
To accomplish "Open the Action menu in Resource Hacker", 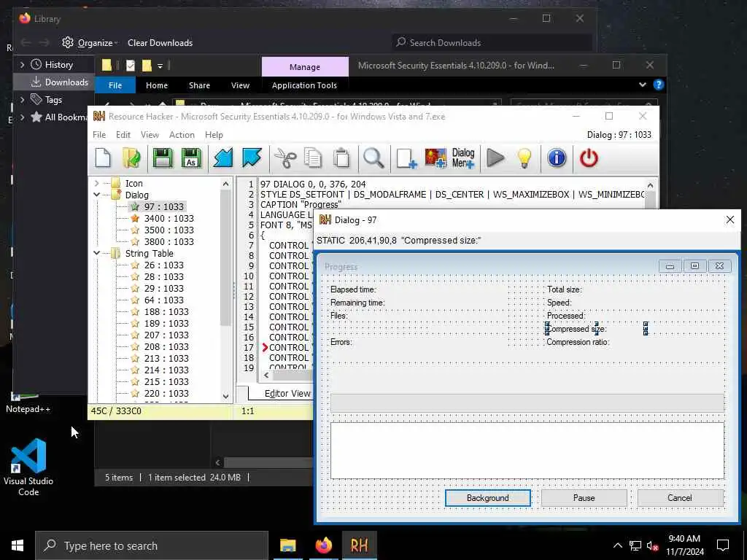I will (x=182, y=135).
